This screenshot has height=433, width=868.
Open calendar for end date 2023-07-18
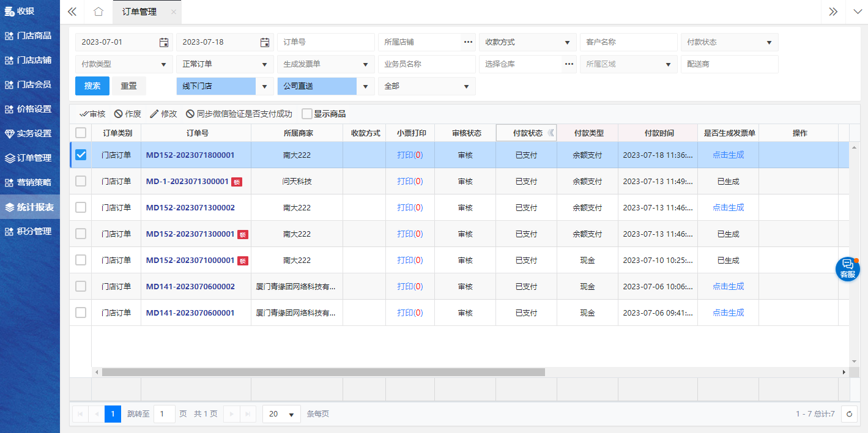point(264,42)
